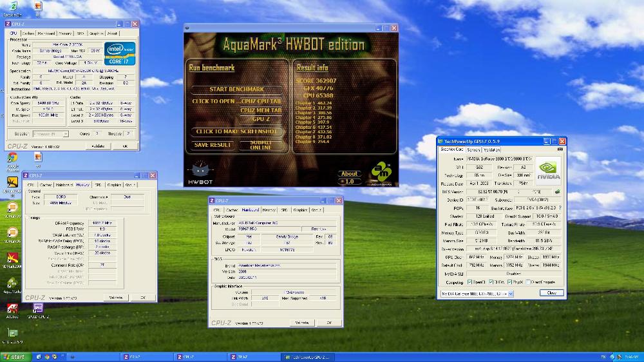Click the GPU-Z screenshot camera icon
The image size is (644, 362).
coord(560,149)
